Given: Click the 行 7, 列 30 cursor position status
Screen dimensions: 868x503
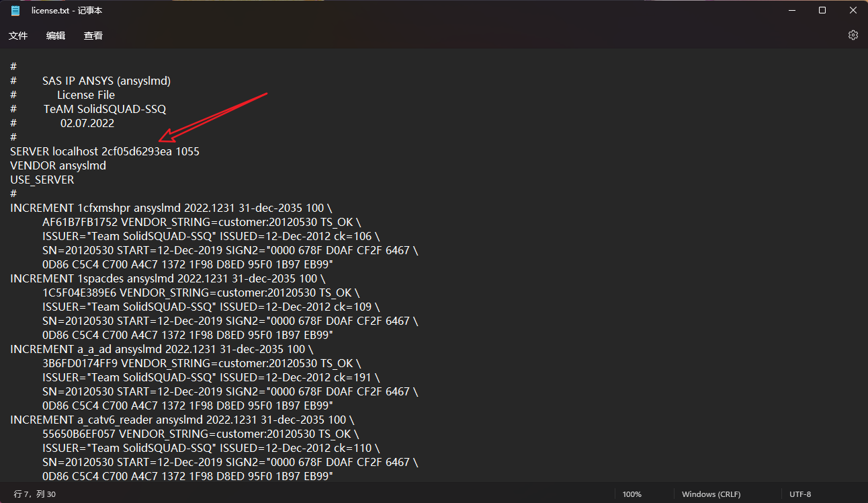Looking at the screenshot, I should click(35, 494).
